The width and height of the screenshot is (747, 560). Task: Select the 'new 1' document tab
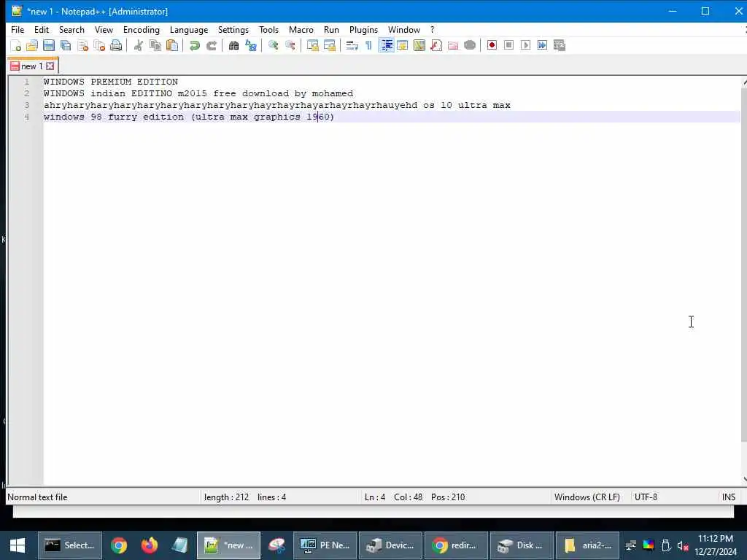31,66
